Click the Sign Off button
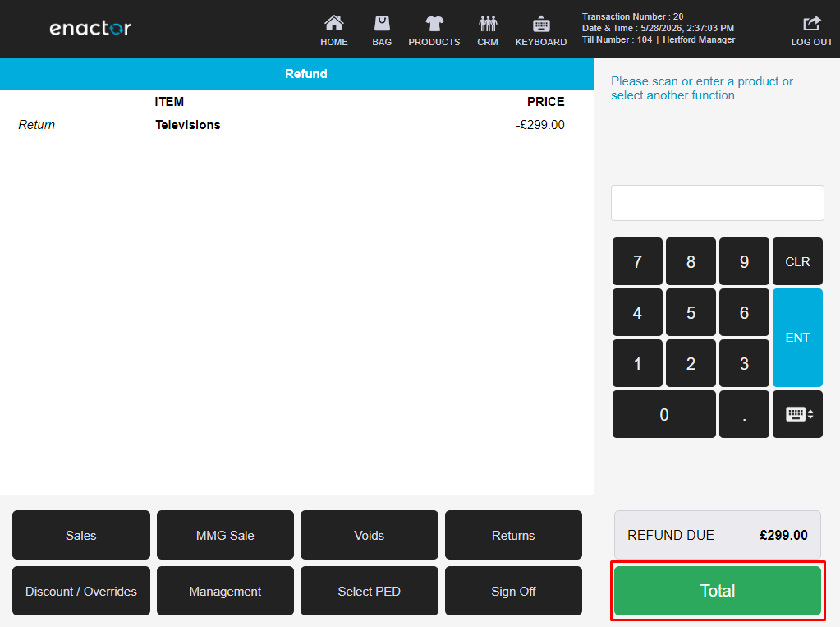Screen dimensions: 840x627 click(513, 591)
